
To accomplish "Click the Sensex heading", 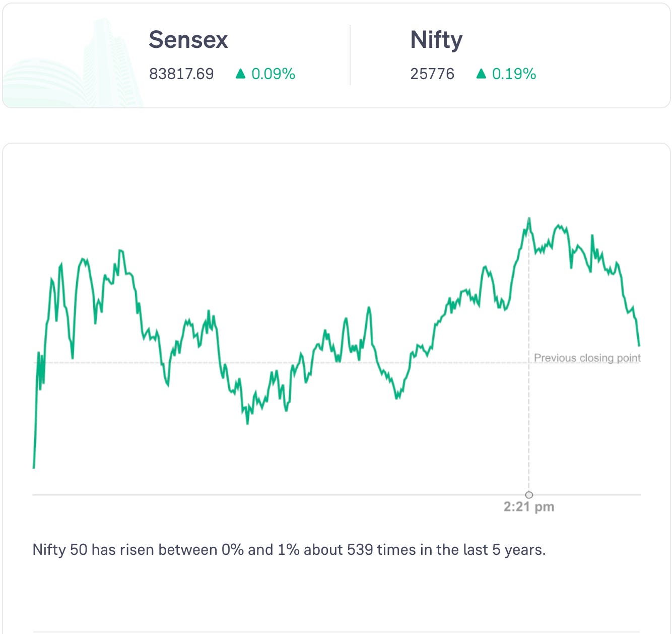I will (x=188, y=40).
